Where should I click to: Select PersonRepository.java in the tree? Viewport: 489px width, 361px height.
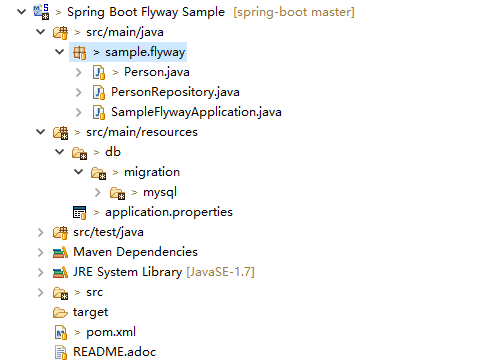[x=175, y=92]
